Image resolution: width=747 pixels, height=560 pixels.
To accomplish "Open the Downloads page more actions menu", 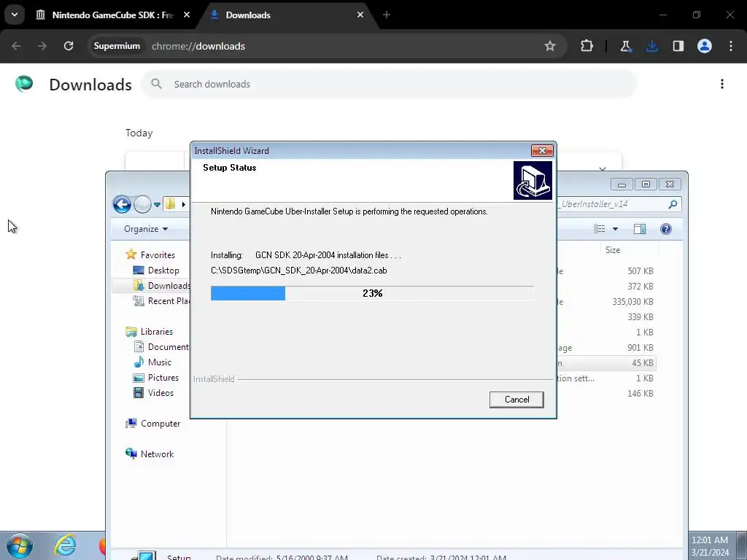I will [722, 85].
